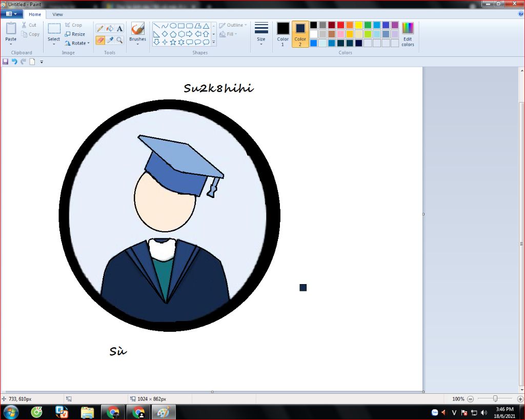The width and height of the screenshot is (525, 420).
Task: Expand the Shapes gallery more arrow
Action: point(214,42)
